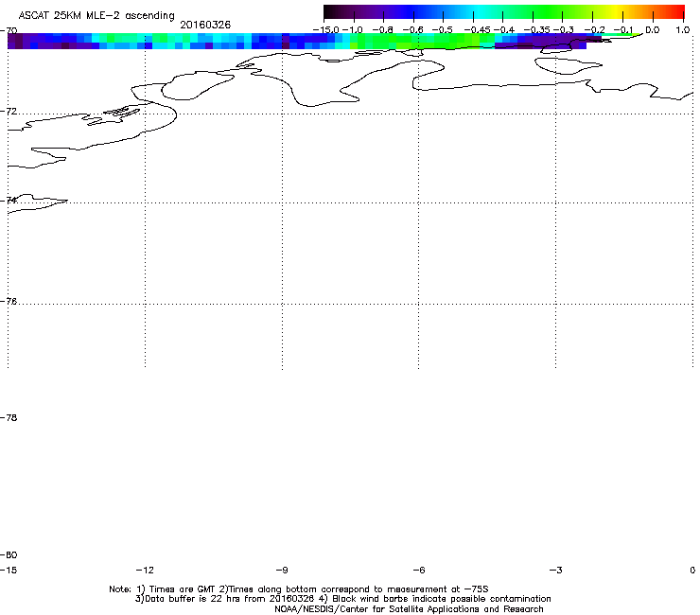This screenshot has height=615, width=700.
Task: Click the '-12' longitude axis label
Action: click(145, 570)
